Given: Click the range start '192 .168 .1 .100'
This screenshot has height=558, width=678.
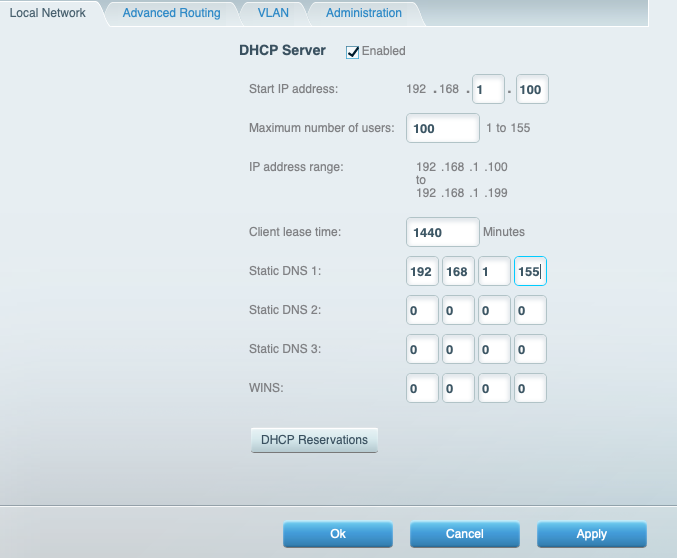Looking at the screenshot, I should (462, 167).
